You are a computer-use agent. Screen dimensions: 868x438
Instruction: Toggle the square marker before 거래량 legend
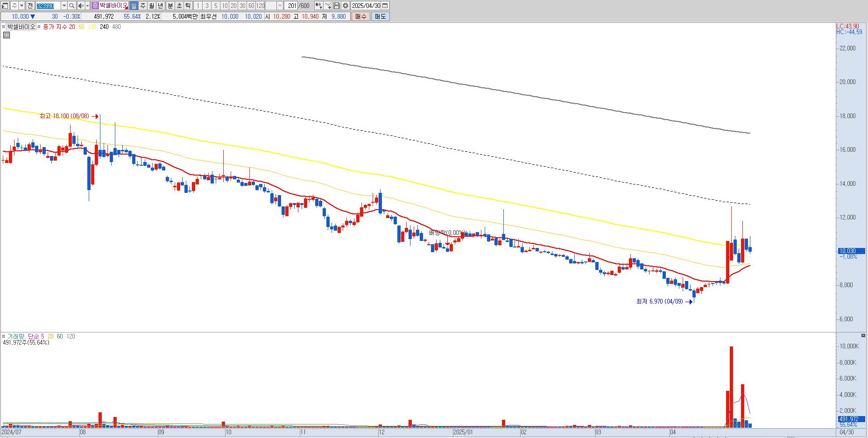tap(3, 336)
